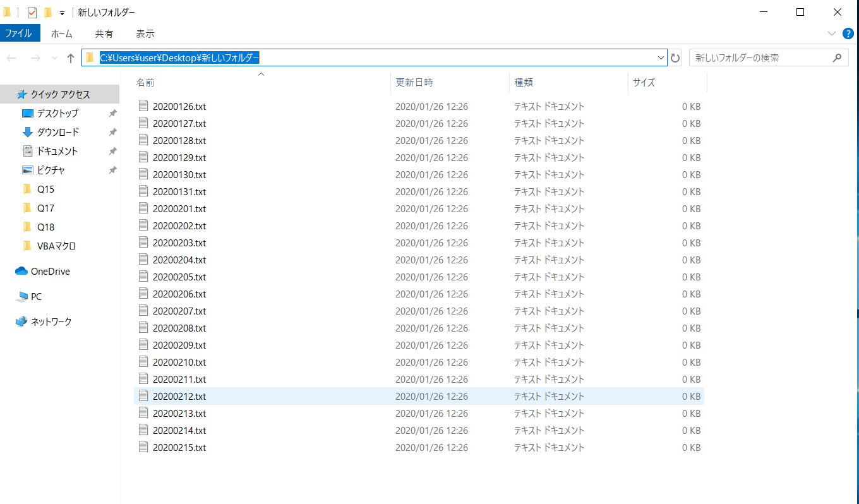Refresh the folder view
The width and height of the screenshot is (859, 504).
click(675, 58)
